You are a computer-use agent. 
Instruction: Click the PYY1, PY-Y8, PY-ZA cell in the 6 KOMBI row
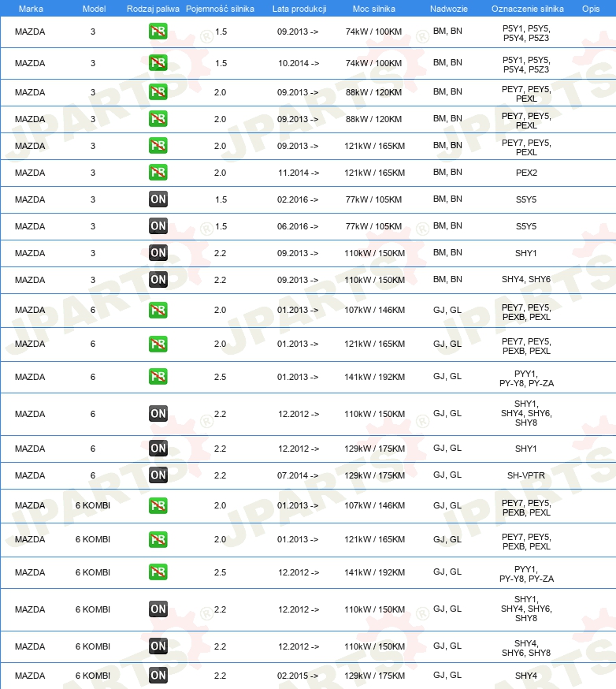point(526,574)
